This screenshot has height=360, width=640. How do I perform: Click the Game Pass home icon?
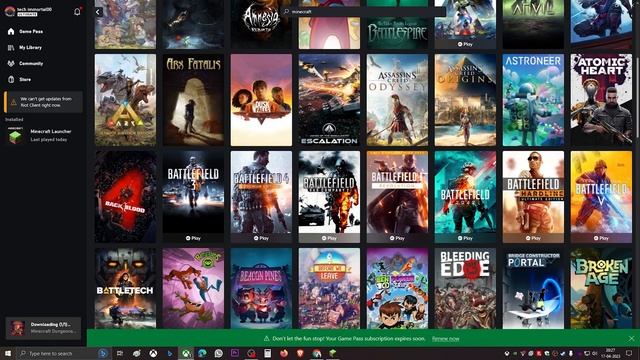tap(11, 31)
